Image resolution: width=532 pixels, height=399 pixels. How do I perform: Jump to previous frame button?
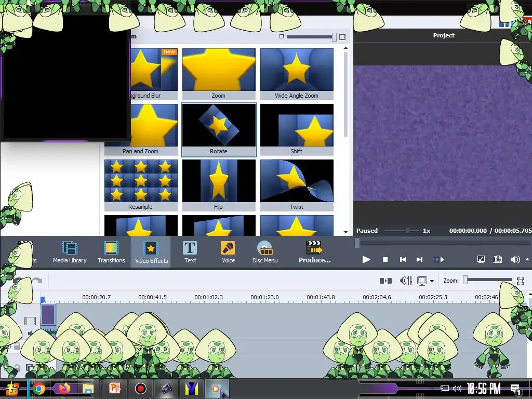tap(403, 260)
